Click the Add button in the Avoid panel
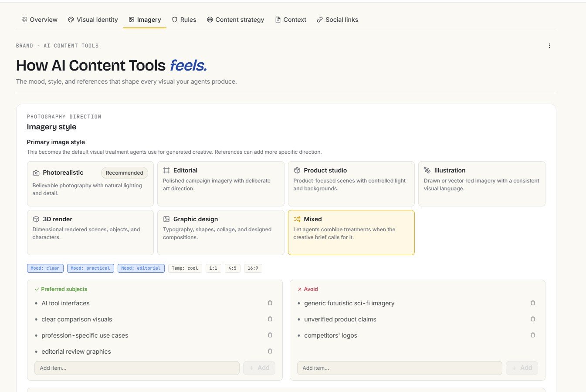The height and width of the screenshot is (392, 586). click(x=522, y=368)
